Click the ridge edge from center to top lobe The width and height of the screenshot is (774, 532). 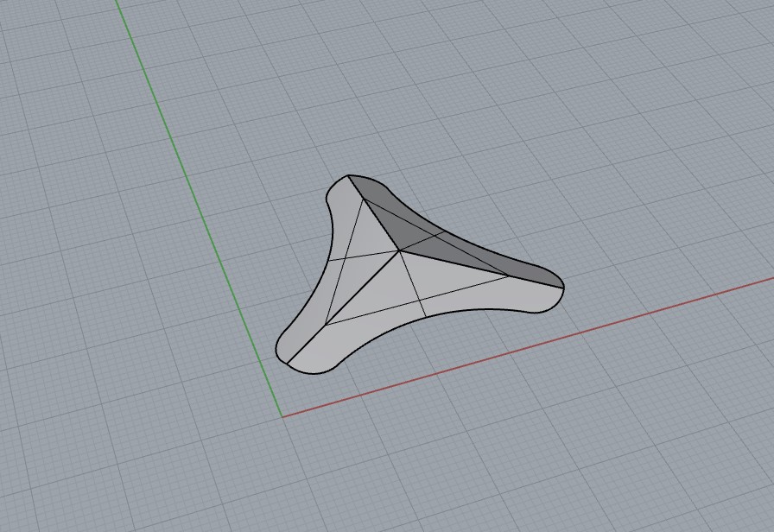tap(376, 216)
